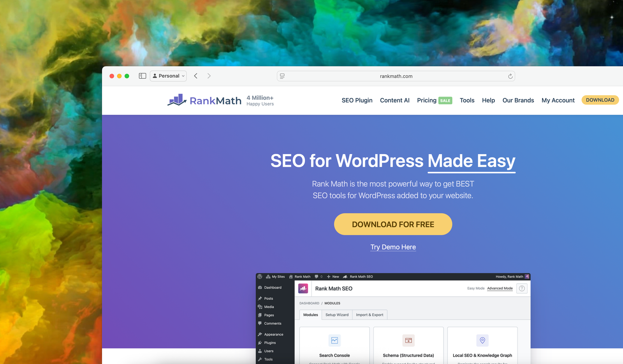Open the SEO Plugin menu
This screenshot has width=623, height=364.
(x=357, y=100)
